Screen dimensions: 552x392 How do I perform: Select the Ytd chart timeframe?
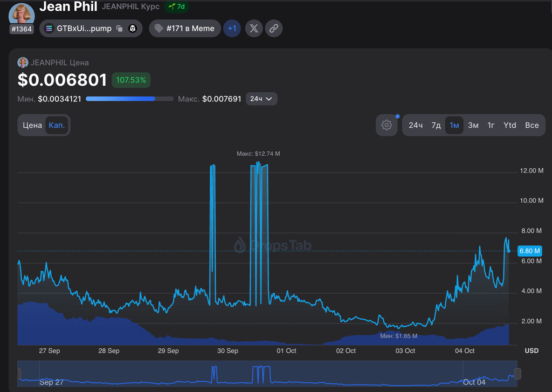point(510,125)
